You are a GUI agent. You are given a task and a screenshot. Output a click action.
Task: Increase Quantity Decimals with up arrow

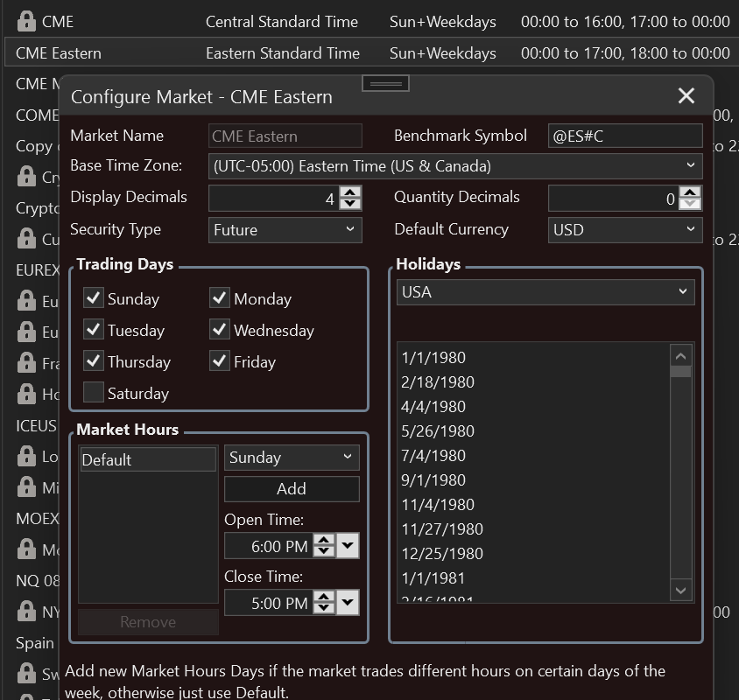pyautogui.click(x=691, y=192)
